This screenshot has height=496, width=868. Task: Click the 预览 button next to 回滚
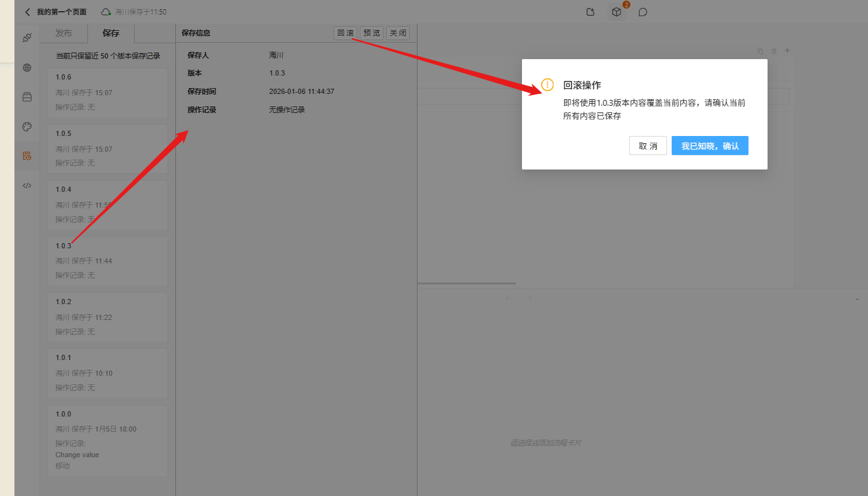371,32
